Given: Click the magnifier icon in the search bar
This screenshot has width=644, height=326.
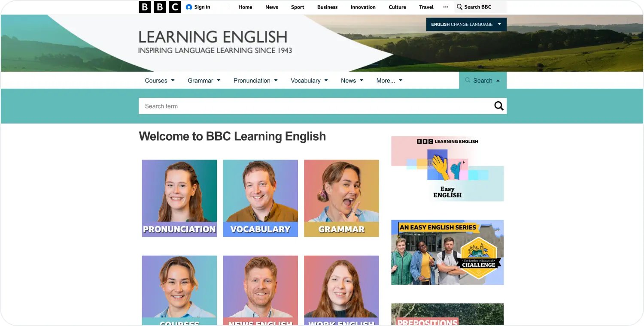Looking at the screenshot, I should 498,106.
